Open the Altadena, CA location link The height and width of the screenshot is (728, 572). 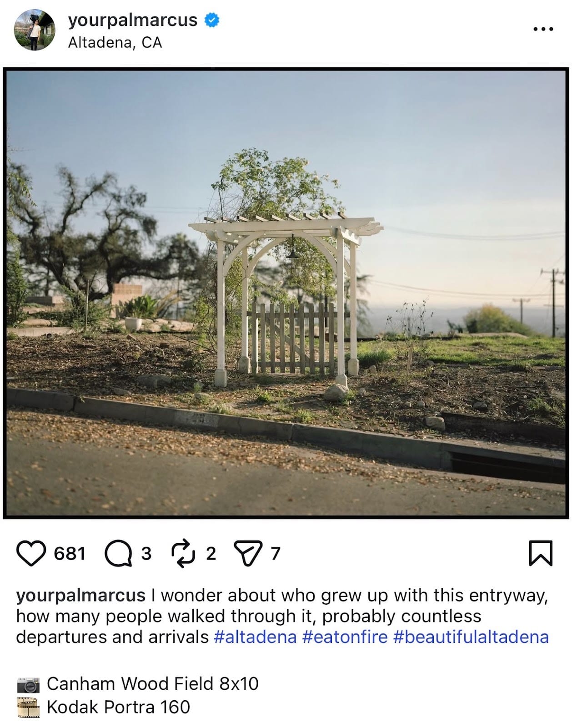(115, 43)
